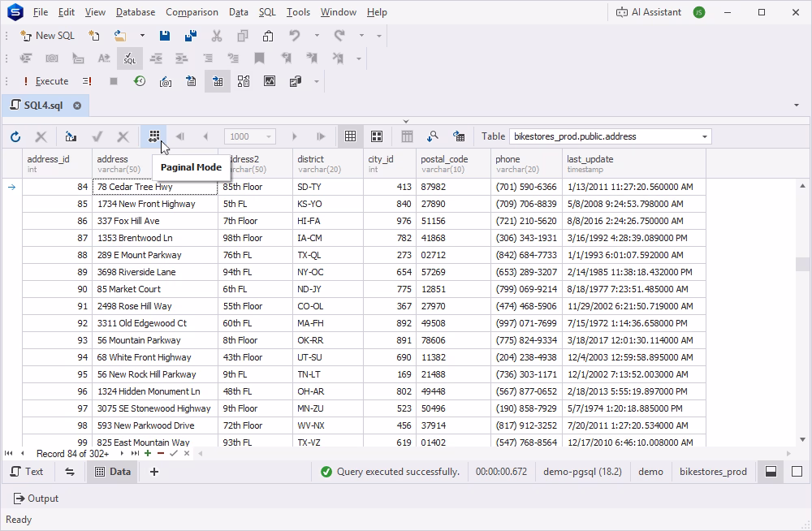Switch to the Data view tab
The image size is (812, 531).
112,472
